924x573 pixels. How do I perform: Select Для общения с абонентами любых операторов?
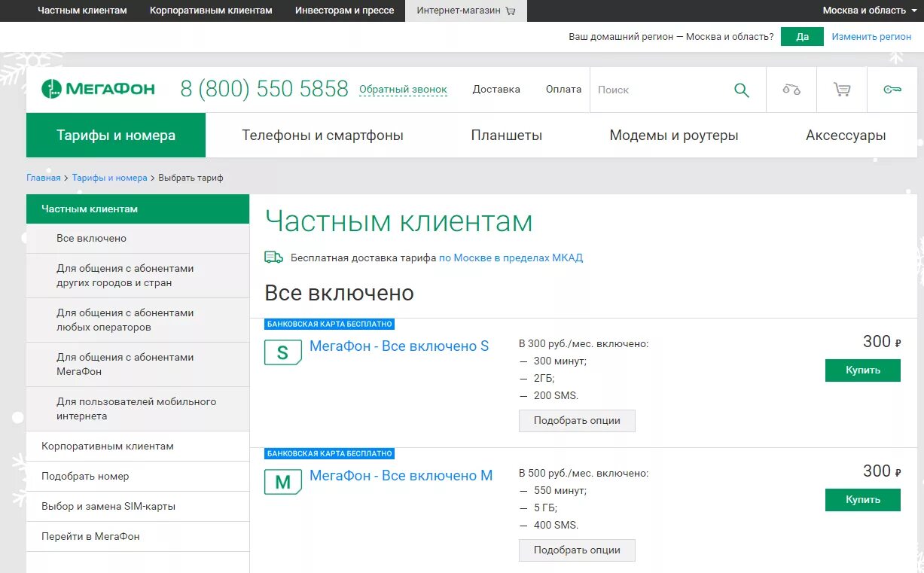138,320
